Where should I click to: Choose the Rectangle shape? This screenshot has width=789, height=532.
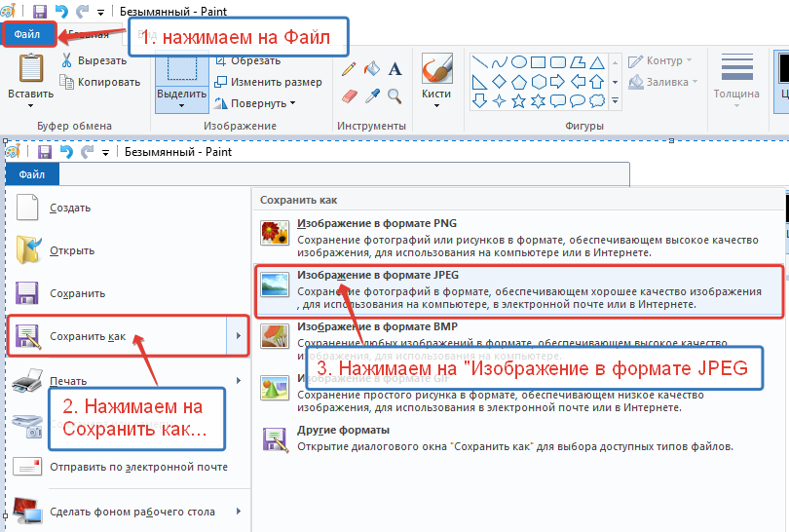click(x=539, y=62)
